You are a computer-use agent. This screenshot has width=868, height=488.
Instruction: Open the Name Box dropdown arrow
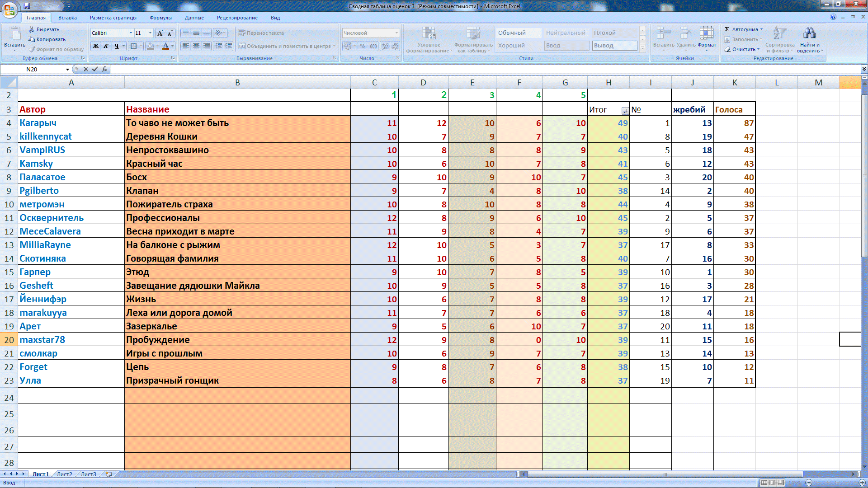pos(67,69)
